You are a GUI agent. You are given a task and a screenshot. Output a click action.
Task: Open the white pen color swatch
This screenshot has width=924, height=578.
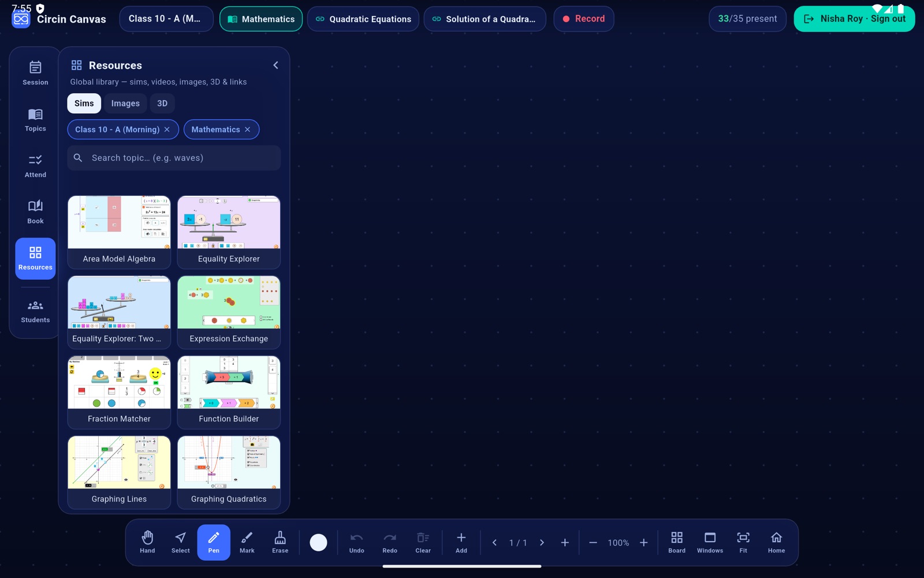pos(318,543)
